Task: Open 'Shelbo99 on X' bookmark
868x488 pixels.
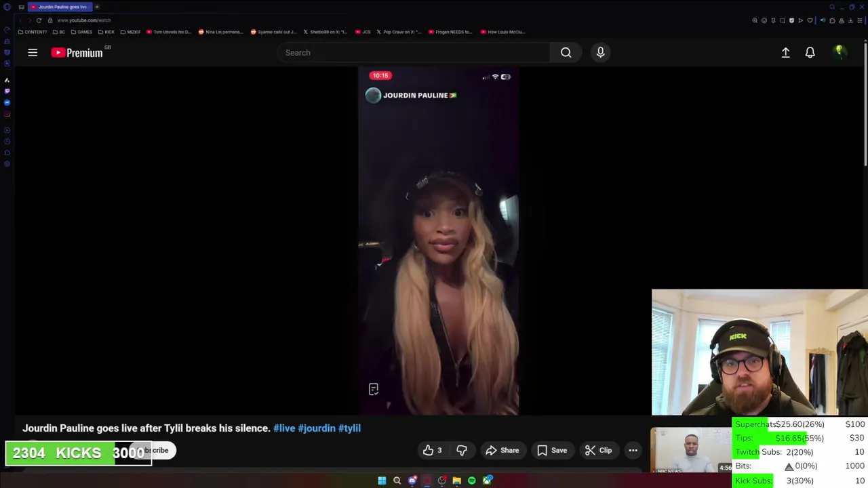Action: pyautogui.click(x=325, y=32)
